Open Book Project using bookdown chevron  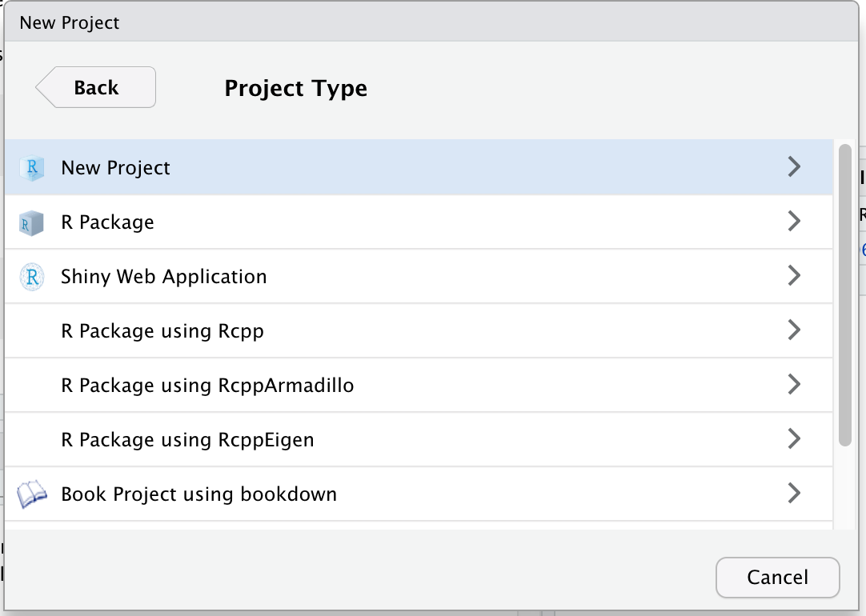[x=794, y=493]
